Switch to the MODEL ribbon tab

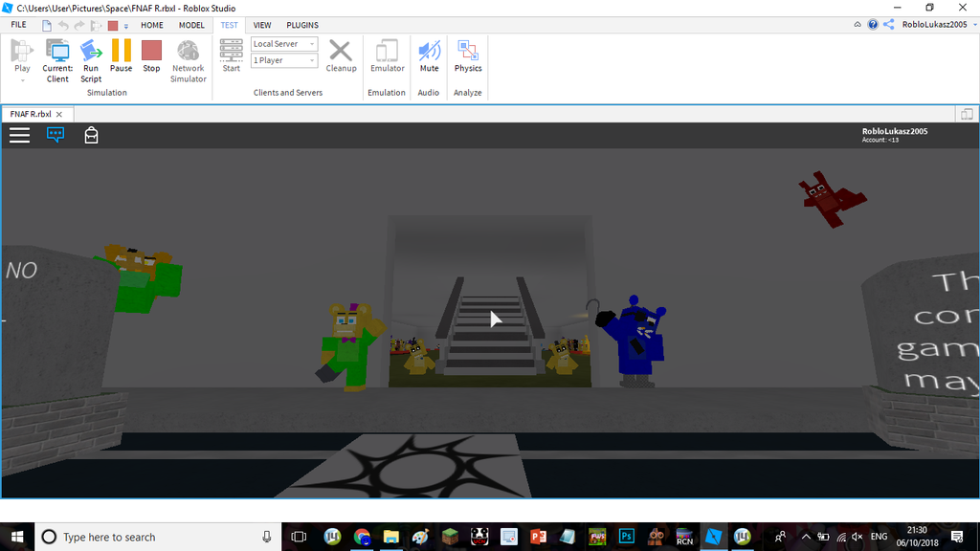[191, 25]
